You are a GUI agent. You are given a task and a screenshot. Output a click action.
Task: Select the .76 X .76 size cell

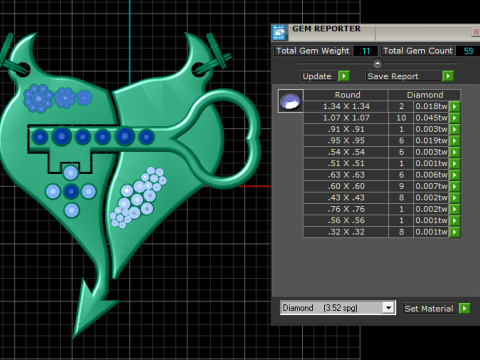pyautogui.click(x=346, y=209)
